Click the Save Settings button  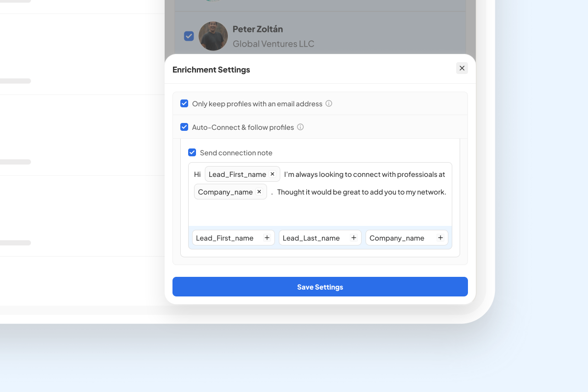point(320,287)
